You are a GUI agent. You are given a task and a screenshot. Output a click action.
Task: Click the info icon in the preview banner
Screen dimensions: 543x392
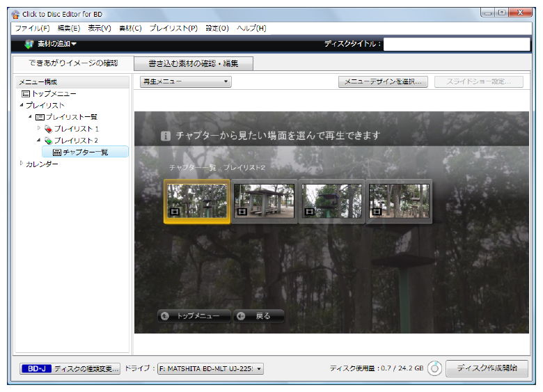166,136
